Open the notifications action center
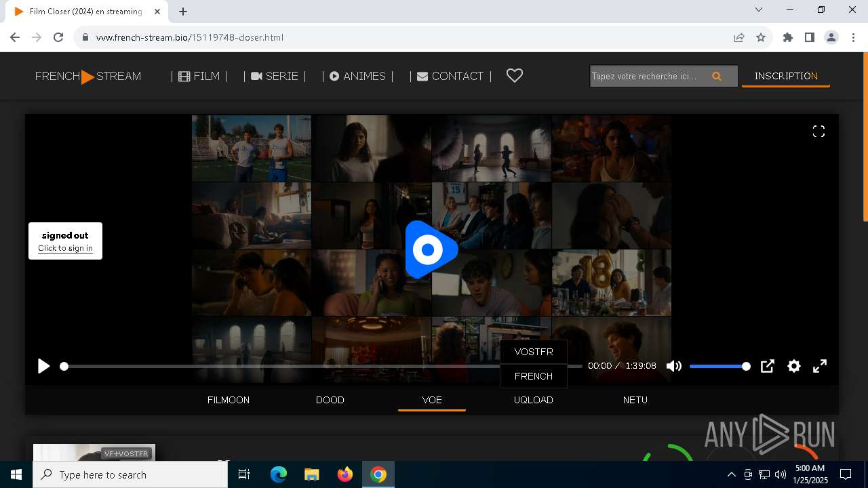Screen dimensions: 868x488 point(846,474)
